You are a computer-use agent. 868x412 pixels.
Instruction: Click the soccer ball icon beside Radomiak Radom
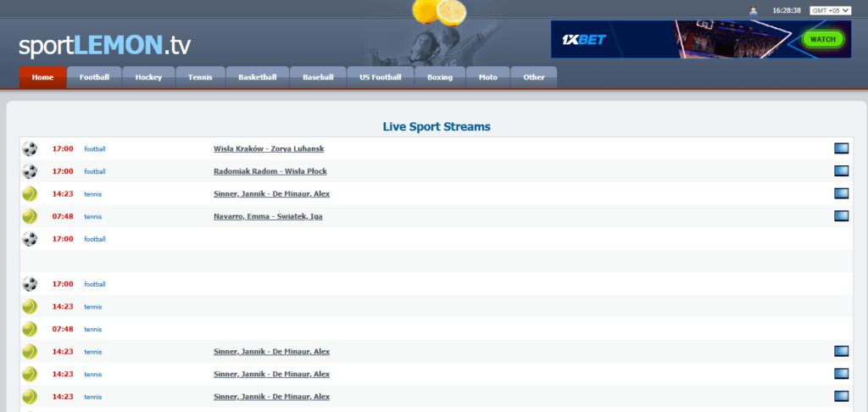[x=30, y=171]
